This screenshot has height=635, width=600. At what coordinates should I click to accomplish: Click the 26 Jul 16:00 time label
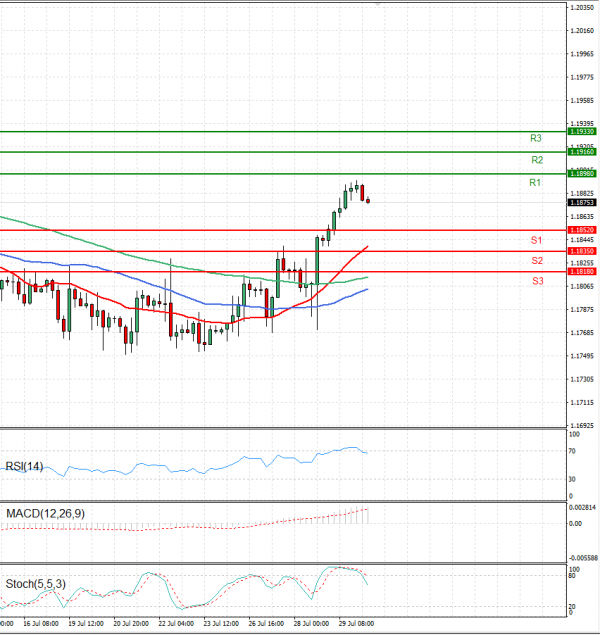coord(266,624)
